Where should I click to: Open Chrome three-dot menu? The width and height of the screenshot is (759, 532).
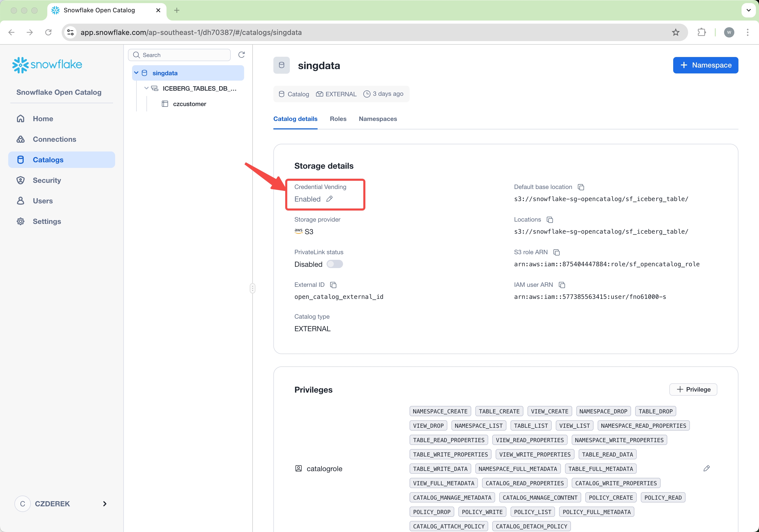click(747, 32)
